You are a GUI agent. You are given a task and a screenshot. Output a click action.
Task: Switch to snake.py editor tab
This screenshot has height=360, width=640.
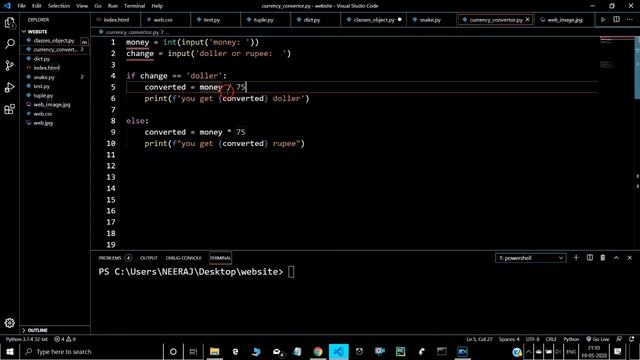pyautogui.click(x=430, y=20)
